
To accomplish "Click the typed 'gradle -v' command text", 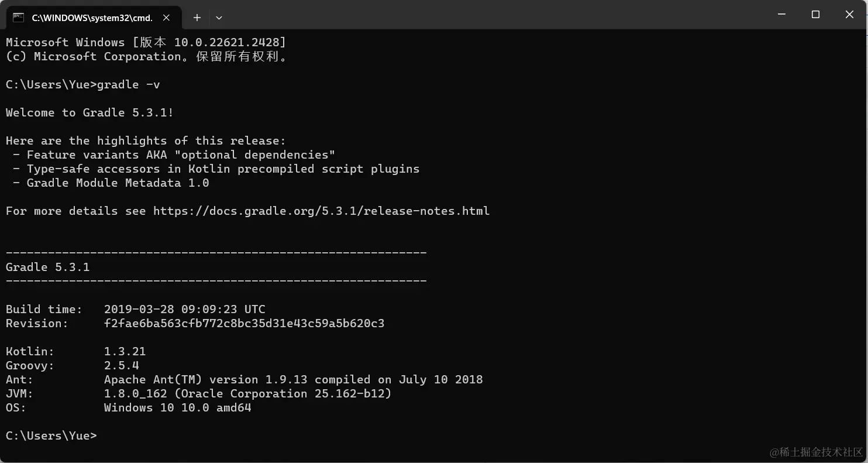I will coord(129,85).
